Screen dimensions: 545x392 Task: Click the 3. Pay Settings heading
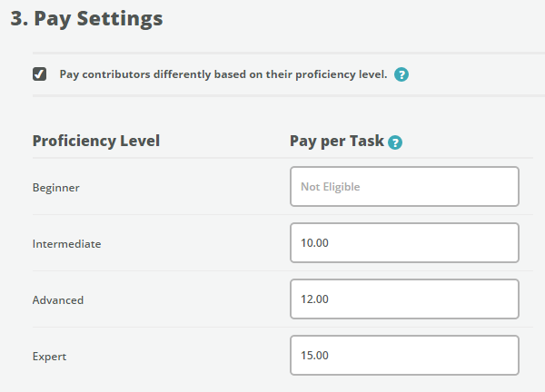pos(86,18)
